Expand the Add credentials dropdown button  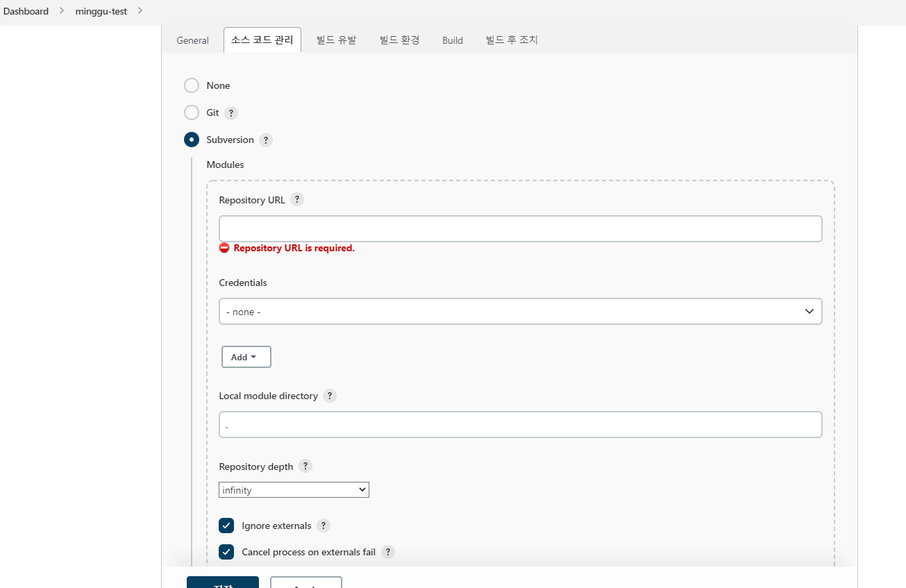(x=246, y=357)
